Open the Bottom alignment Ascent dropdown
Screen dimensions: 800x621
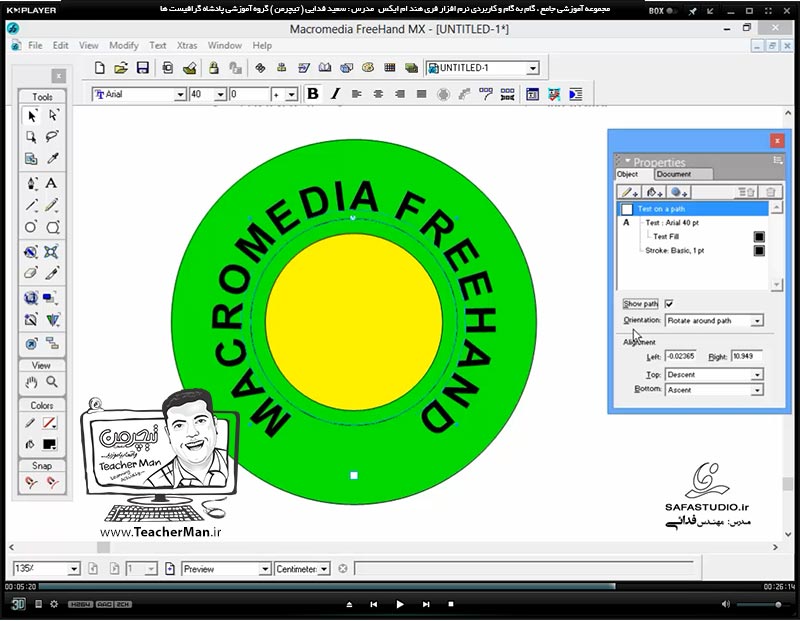[x=757, y=390]
